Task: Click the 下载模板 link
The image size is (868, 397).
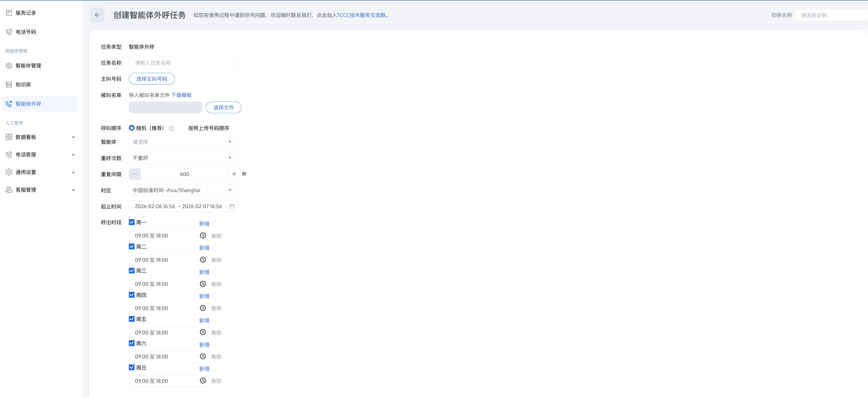Action: tap(181, 95)
